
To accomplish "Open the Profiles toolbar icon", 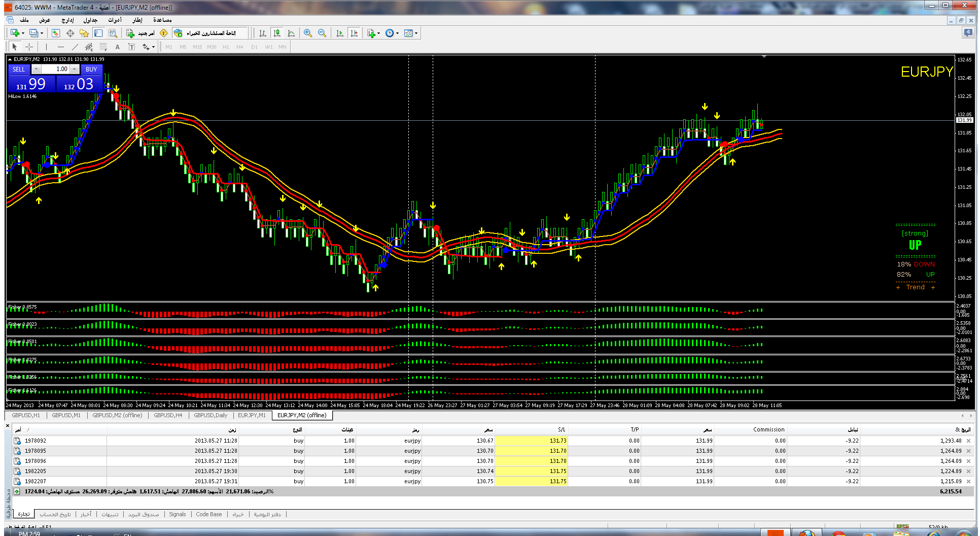I will 33,33.
